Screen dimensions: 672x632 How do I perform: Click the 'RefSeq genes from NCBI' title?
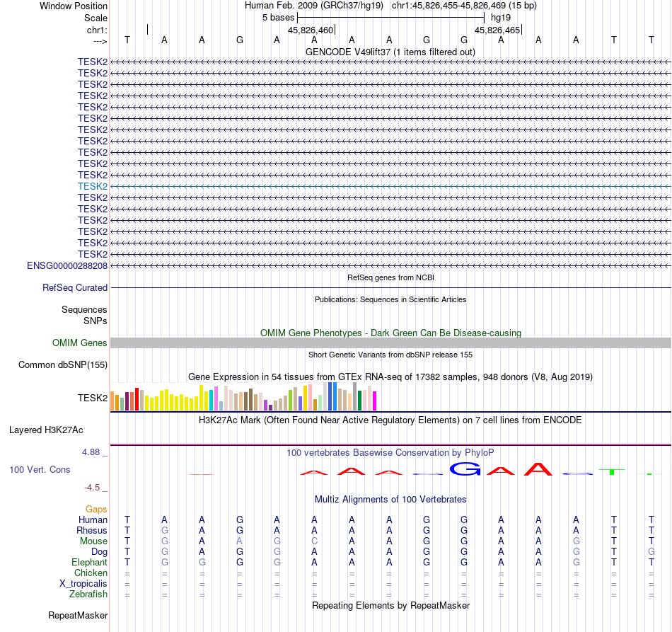390,277
